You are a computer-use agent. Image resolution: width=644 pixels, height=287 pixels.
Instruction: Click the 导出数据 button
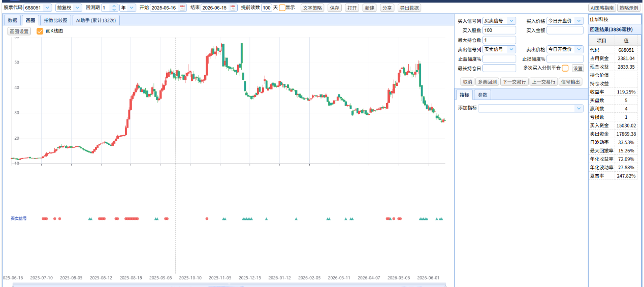[x=409, y=8]
